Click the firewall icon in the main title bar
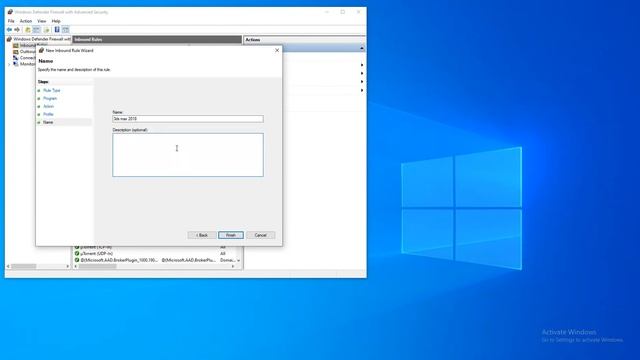 pos(10,12)
